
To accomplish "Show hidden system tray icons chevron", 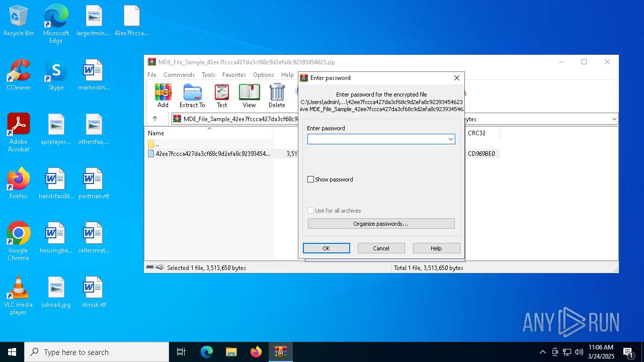I will [x=542, y=352].
